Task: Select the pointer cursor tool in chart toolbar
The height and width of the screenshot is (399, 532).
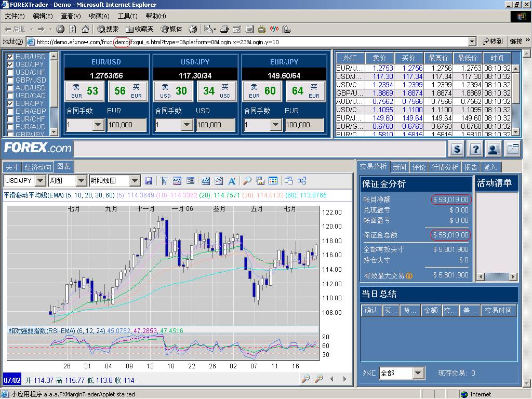Action: click(164, 181)
